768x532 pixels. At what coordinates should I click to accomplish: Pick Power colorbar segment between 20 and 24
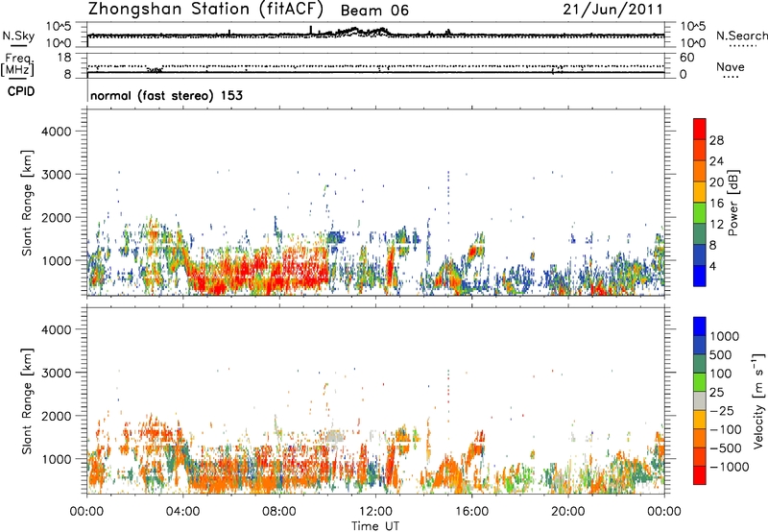point(700,172)
